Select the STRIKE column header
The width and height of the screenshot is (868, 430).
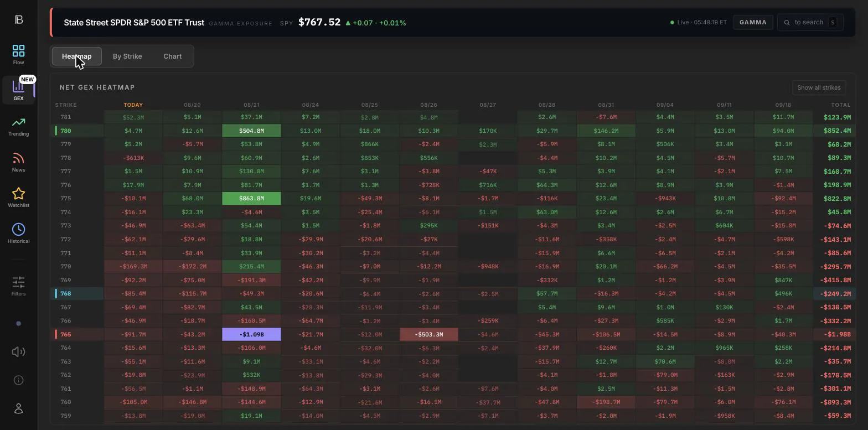[x=66, y=105]
